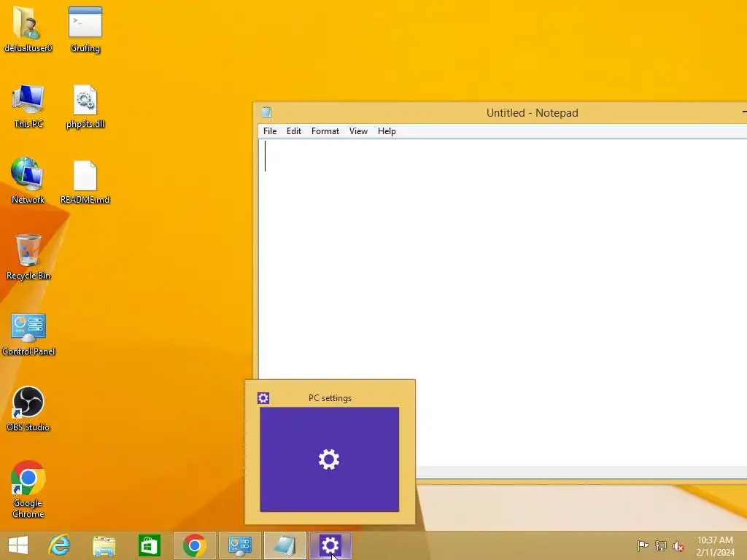Launch Internet Explorer from the taskbar
Screen dimensions: 747x560
[59, 545]
